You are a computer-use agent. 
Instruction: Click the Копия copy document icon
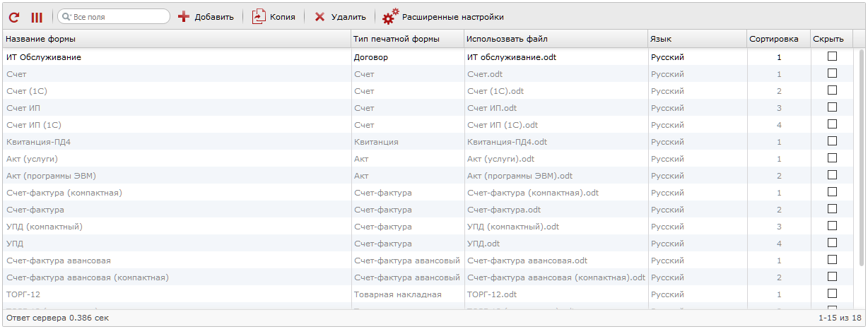pos(259,16)
